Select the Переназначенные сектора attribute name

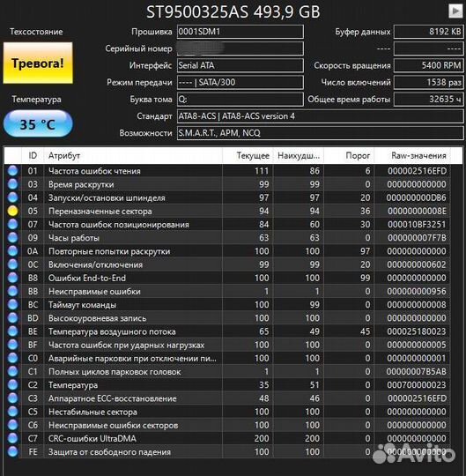coord(100,211)
